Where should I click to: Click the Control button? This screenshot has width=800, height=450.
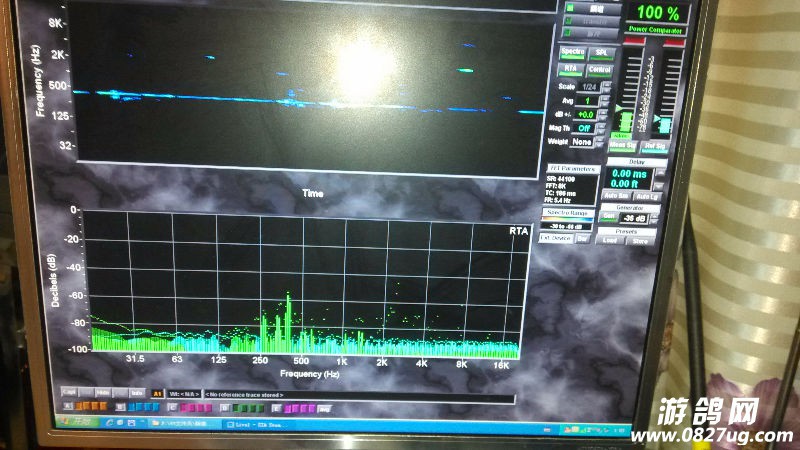[600, 70]
